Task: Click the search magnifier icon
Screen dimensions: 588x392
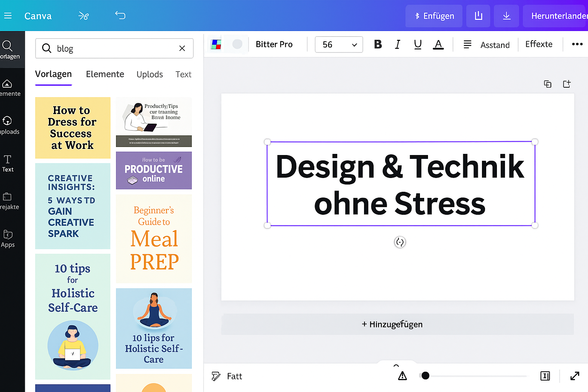Action: [47, 48]
